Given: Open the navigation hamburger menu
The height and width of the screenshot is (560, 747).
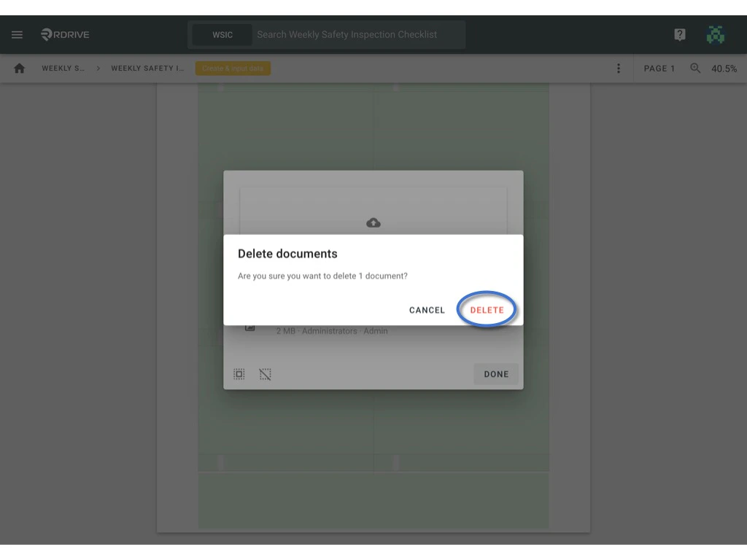Looking at the screenshot, I should [x=17, y=34].
